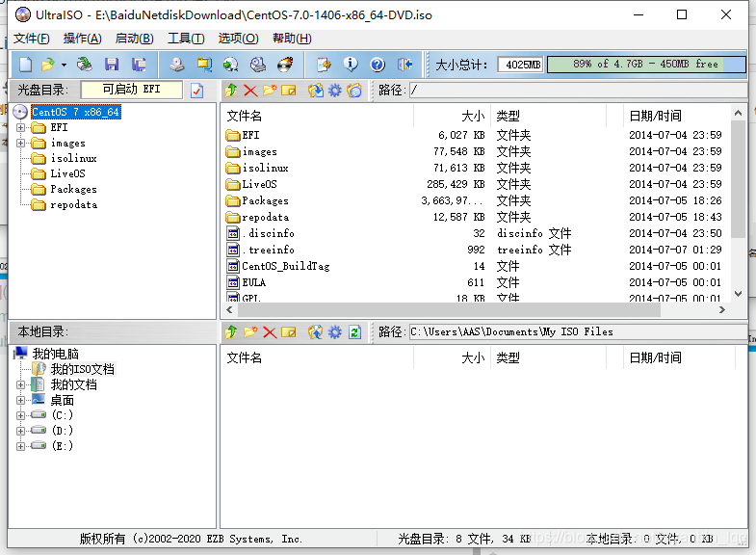Click the Exit door icon in the toolbar
The image size is (756, 555).
click(405, 65)
